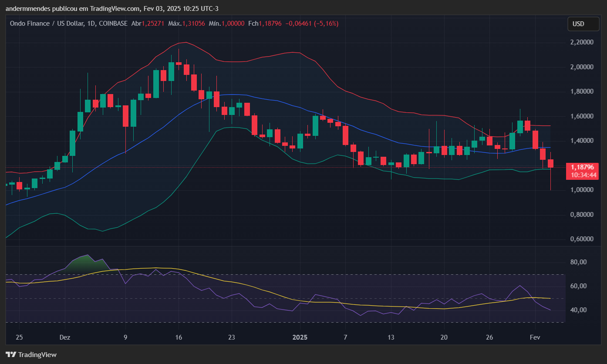
Task: Click the 0,60000 price axis label
Action: pos(583,239)
